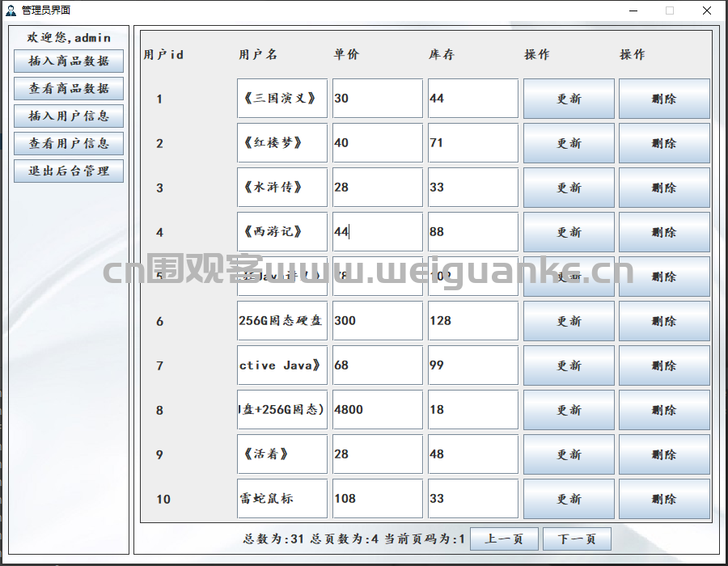Click 更新 for row 1 《三国演义》
The image size is (728, 566).
[569, 99]
